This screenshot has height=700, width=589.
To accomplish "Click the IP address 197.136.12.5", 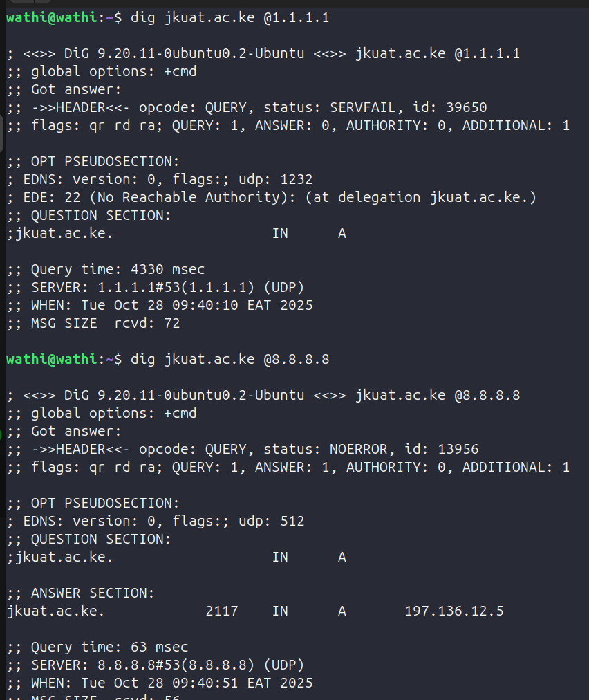I will (x=454, y=611).
